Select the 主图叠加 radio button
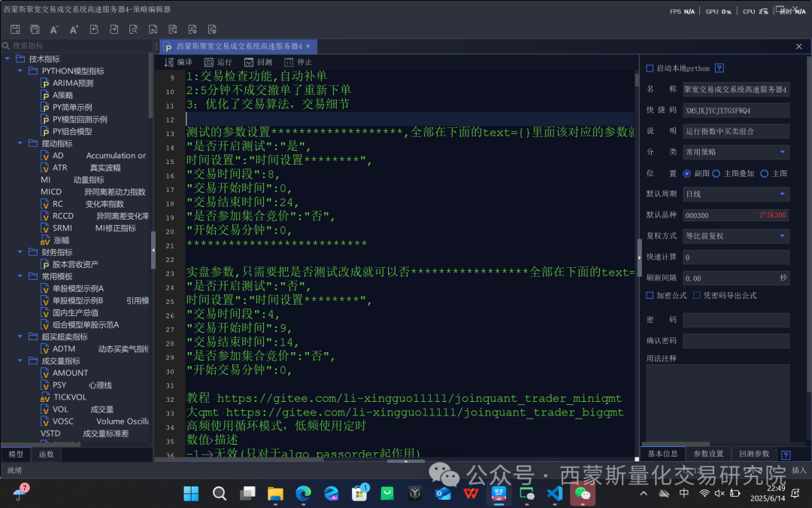Screen dimensions: 812x508 (717, 174)
